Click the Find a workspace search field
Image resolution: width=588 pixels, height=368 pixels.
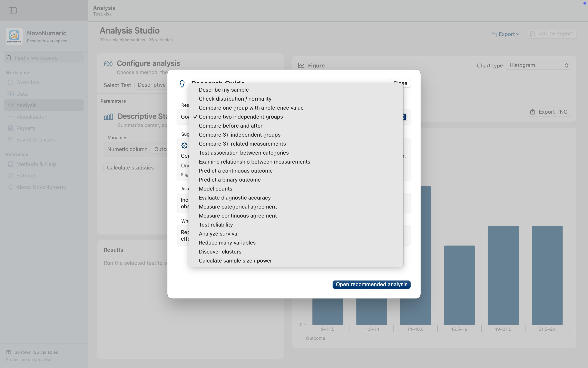point(44,58)
